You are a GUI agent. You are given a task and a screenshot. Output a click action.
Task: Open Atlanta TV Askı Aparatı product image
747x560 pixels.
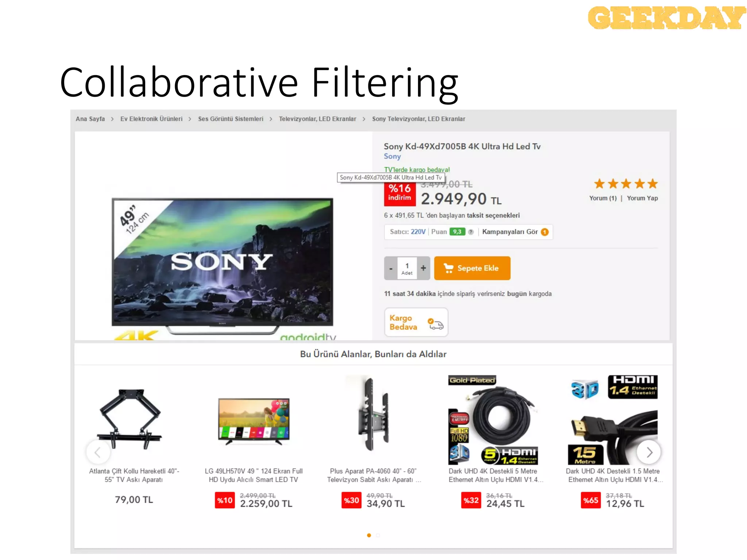[130, 419]
